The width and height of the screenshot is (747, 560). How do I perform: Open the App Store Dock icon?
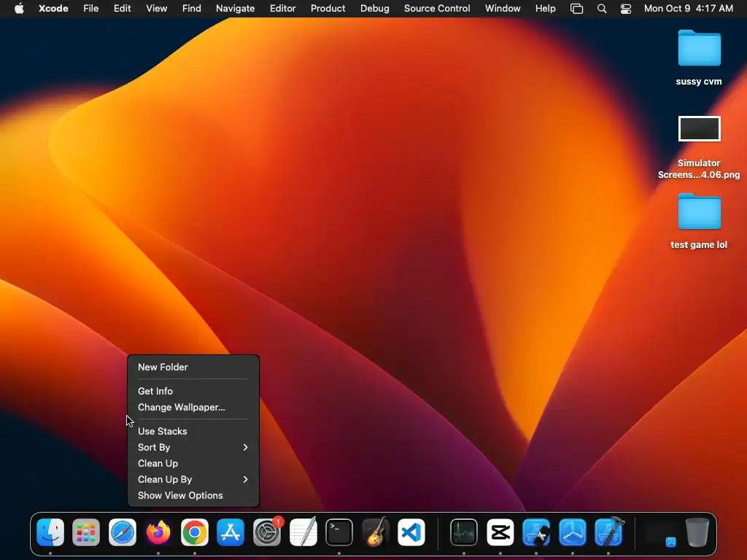[231, 532]
